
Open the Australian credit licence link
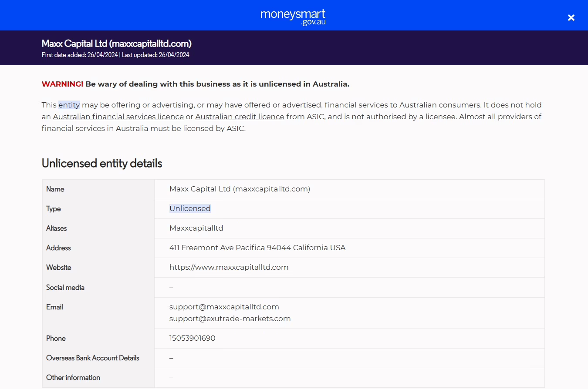pos(240,117)
